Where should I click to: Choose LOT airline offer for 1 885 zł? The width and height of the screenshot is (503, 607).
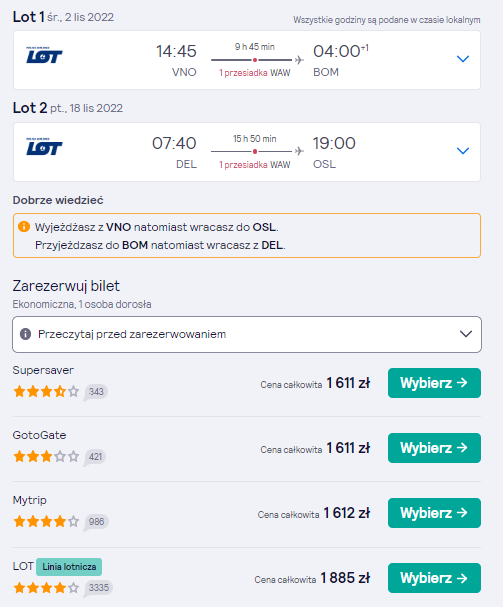(434, 578)
